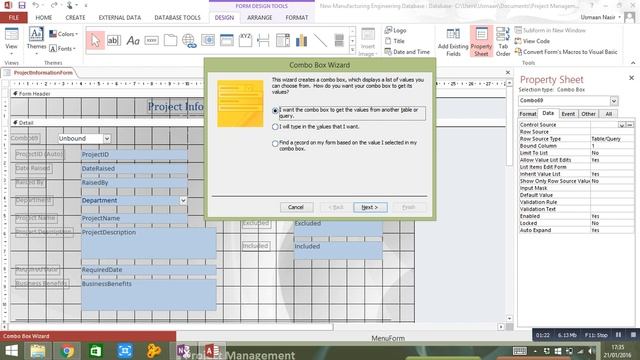Collapse the ribbon with the caret arrow
The height and width of the screenshot is (360, 640).
click(633, 63)
